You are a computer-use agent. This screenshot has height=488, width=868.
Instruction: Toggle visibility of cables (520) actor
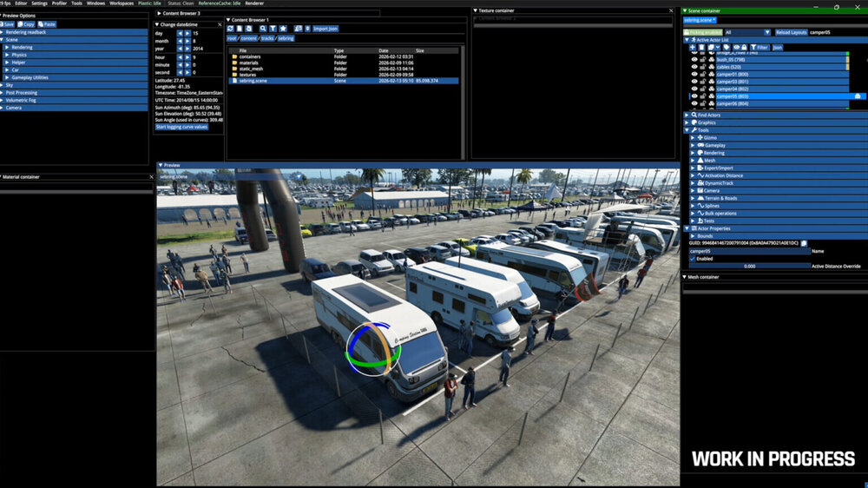(694, 67)
